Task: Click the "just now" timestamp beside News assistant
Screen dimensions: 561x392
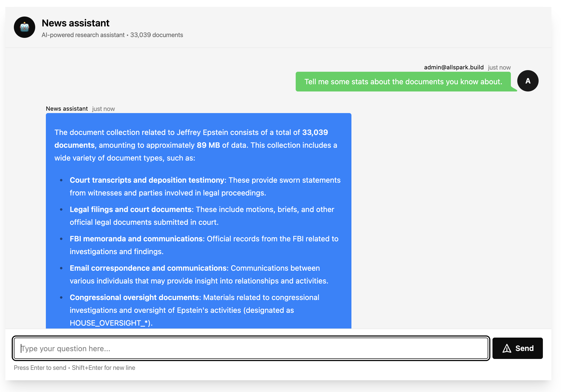Action: (103, 109)
